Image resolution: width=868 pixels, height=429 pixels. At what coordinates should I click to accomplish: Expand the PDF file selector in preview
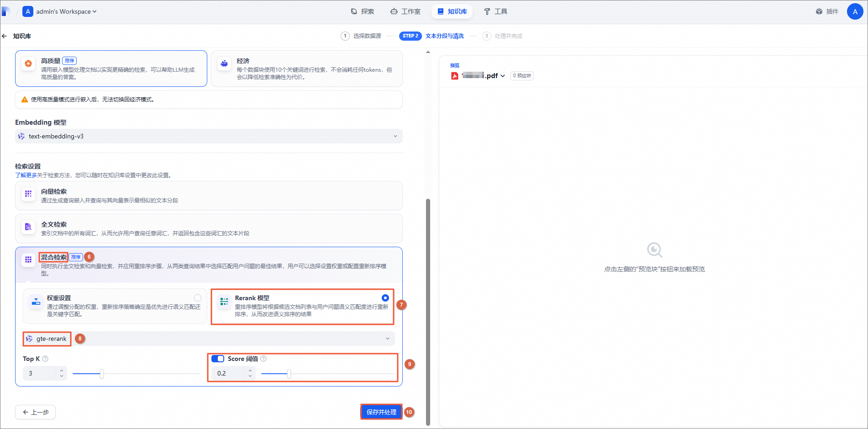coord(503,76)
